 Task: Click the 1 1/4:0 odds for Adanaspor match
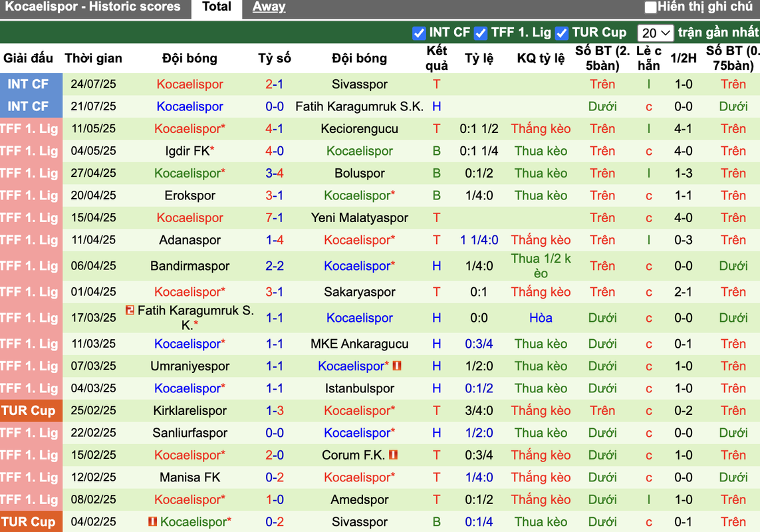[x=479, y=240]
